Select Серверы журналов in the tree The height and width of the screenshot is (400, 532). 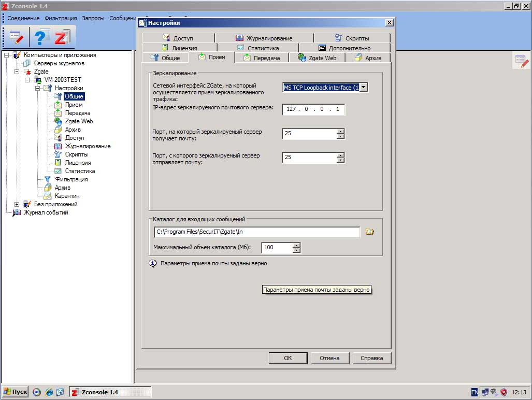click(59, 63)
